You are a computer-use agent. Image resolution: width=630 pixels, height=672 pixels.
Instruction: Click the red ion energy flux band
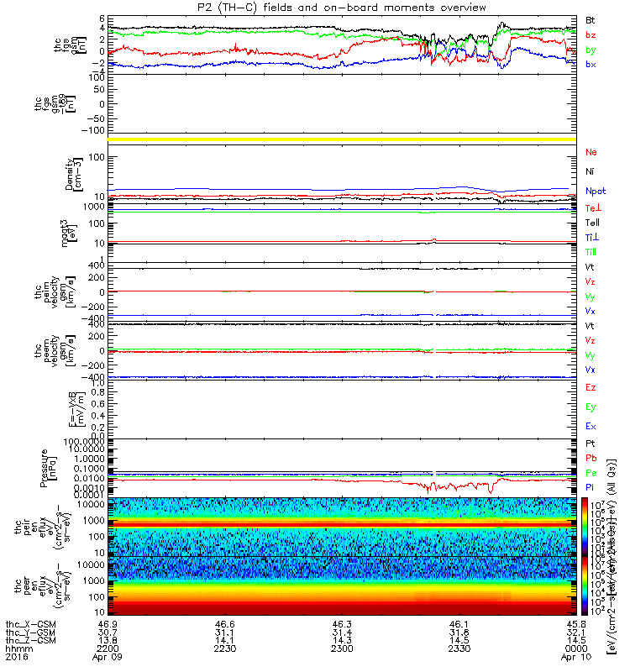342,524
